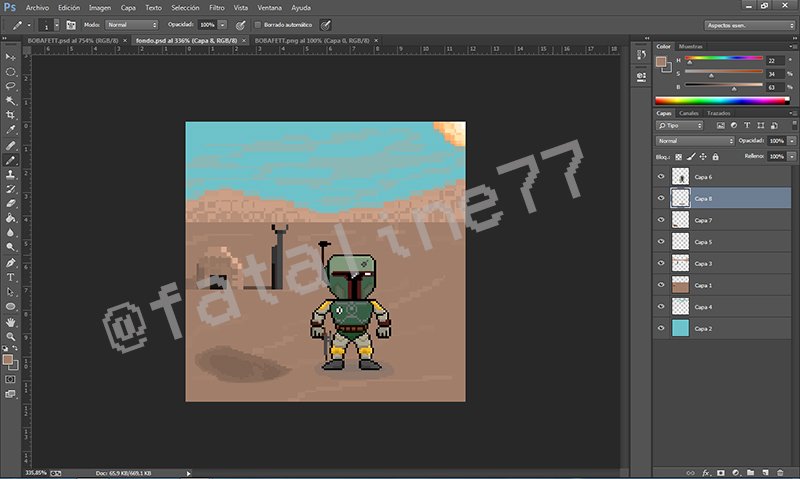Click the delete layer trash icon
The image size is (800, 479).
780,473
